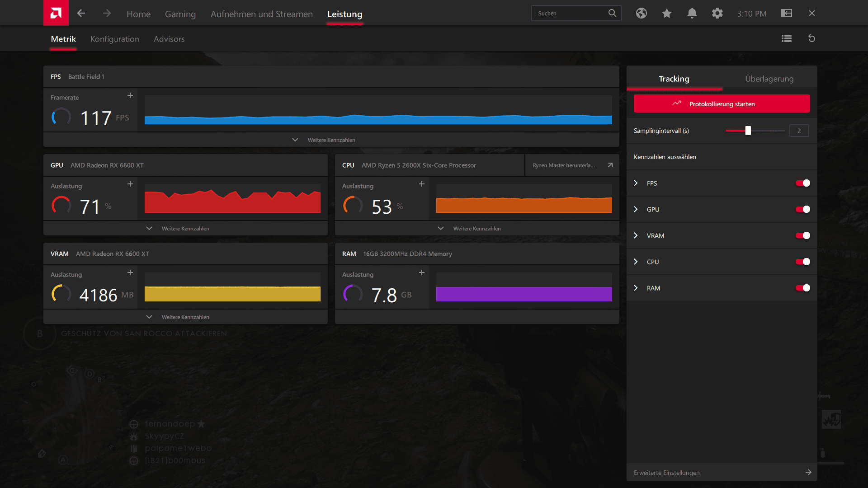Open notifications bell icon

tap(692, 13)
